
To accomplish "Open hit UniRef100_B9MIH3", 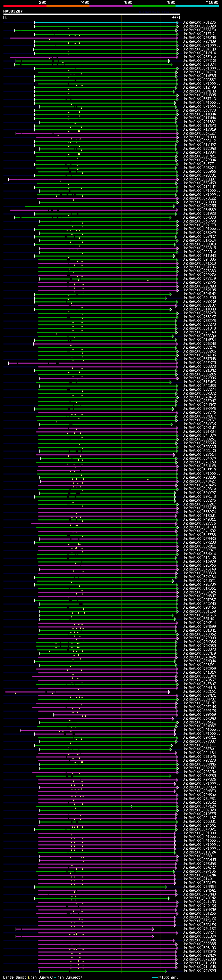I will tap(199, 91).
